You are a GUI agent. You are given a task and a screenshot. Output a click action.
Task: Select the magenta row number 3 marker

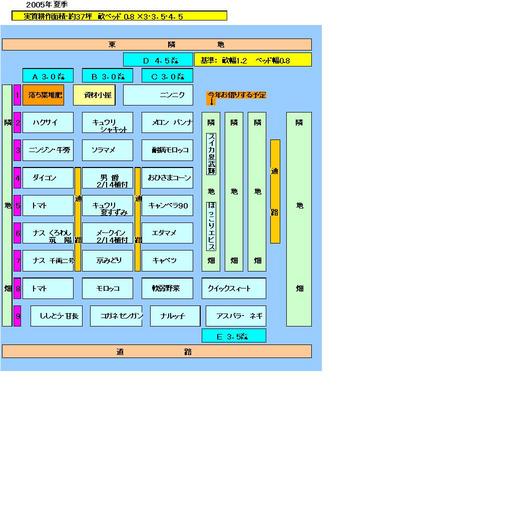tap(17, 150)
